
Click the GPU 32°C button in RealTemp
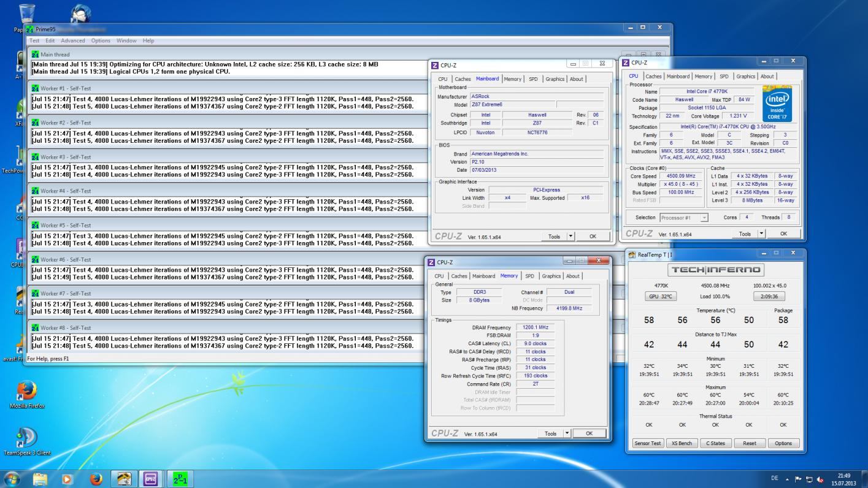[661, 296]
